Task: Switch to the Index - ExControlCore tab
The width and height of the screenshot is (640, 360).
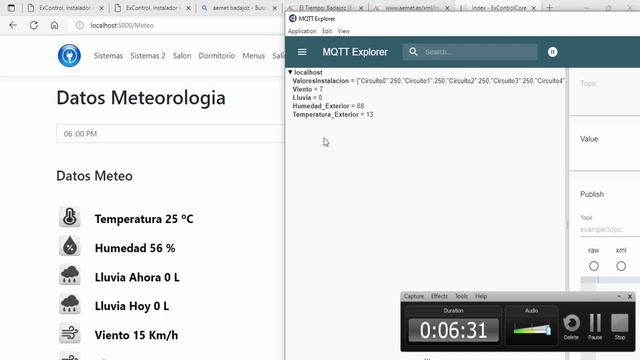Action: click(x=498, y=8)
